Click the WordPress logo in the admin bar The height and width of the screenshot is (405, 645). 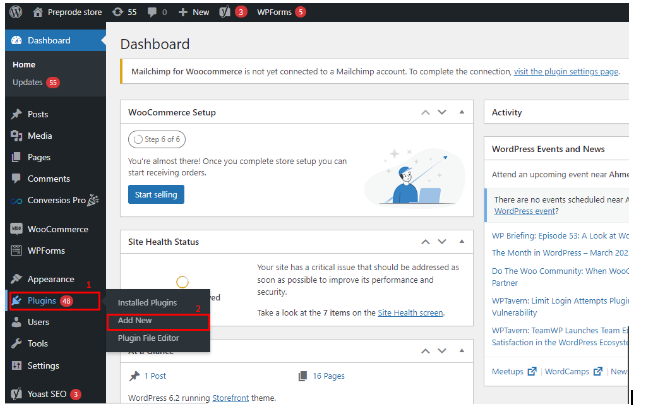[x=16, y=12]
